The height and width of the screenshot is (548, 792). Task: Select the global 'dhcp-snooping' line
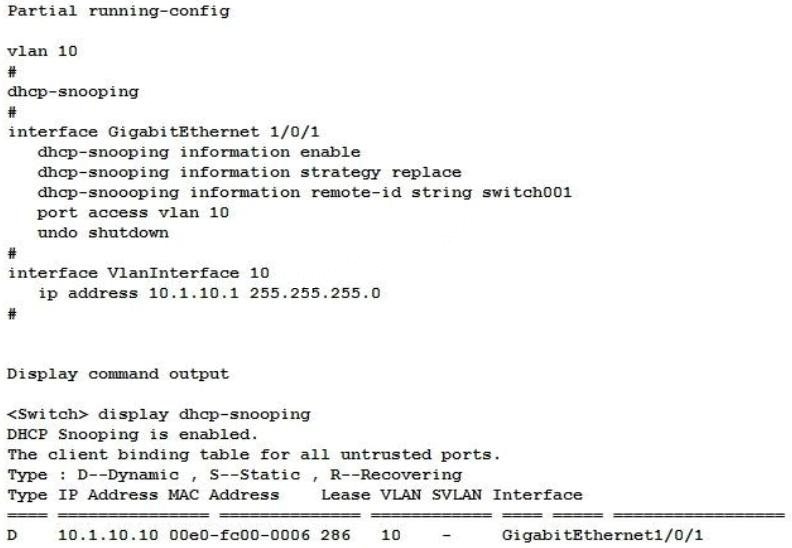[73, 92]
